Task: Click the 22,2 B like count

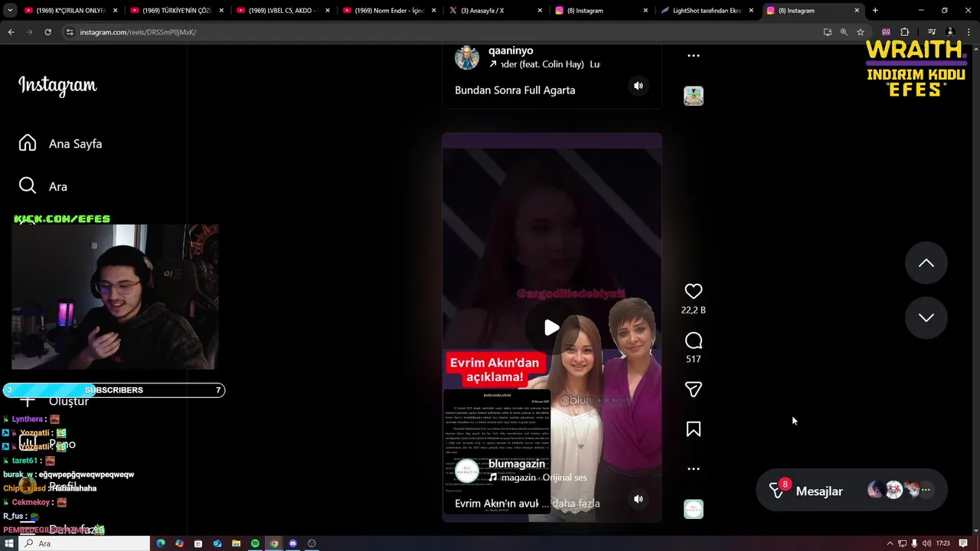Action: coord(693,310)
